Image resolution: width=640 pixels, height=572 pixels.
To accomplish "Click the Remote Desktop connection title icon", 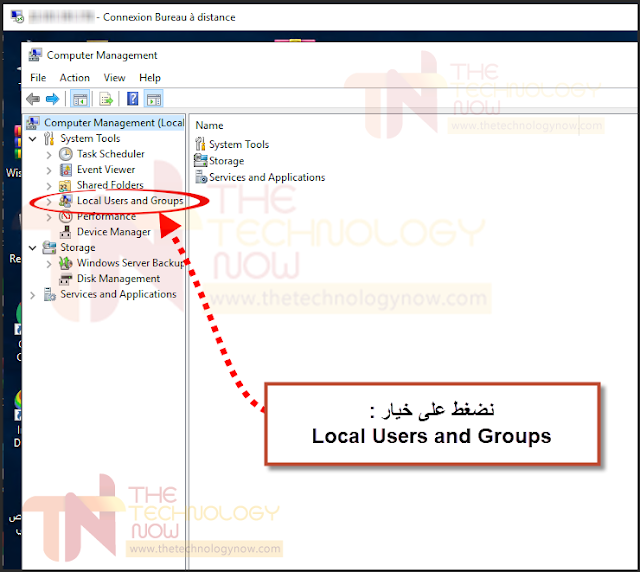I will (x=17, y=17).
